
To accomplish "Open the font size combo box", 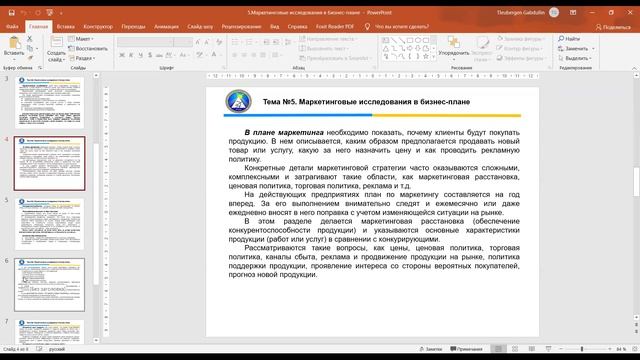I will tap(183, 42).
